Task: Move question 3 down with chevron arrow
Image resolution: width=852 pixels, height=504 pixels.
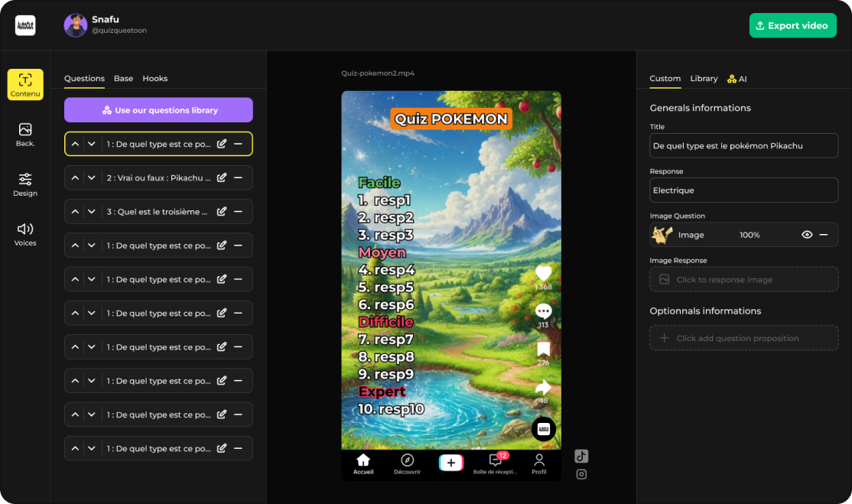Action: click(x=92, y=212)
